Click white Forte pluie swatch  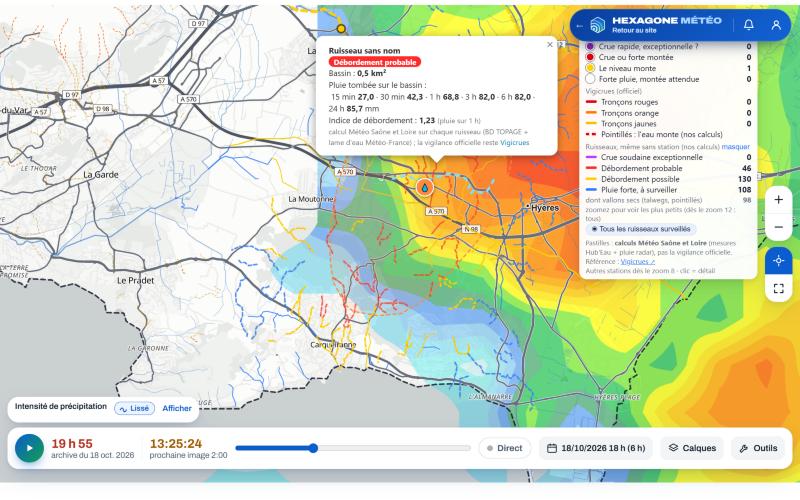[590, 79]
